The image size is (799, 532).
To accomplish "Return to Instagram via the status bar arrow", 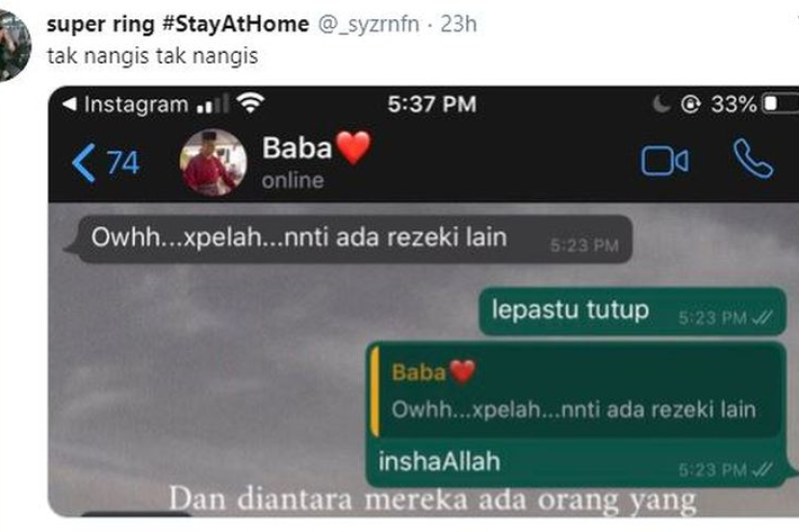I will [69, 104].
